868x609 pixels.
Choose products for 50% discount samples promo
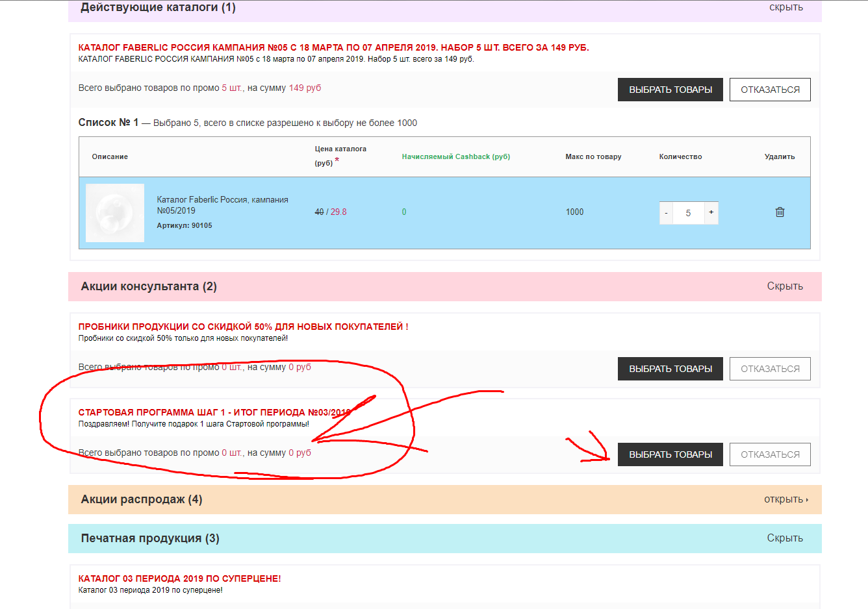(x=670, y=369)
